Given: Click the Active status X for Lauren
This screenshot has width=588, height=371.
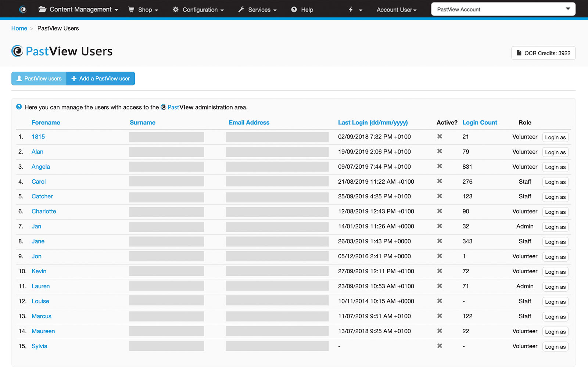Looking at the screenshot, I should point(440,286).
